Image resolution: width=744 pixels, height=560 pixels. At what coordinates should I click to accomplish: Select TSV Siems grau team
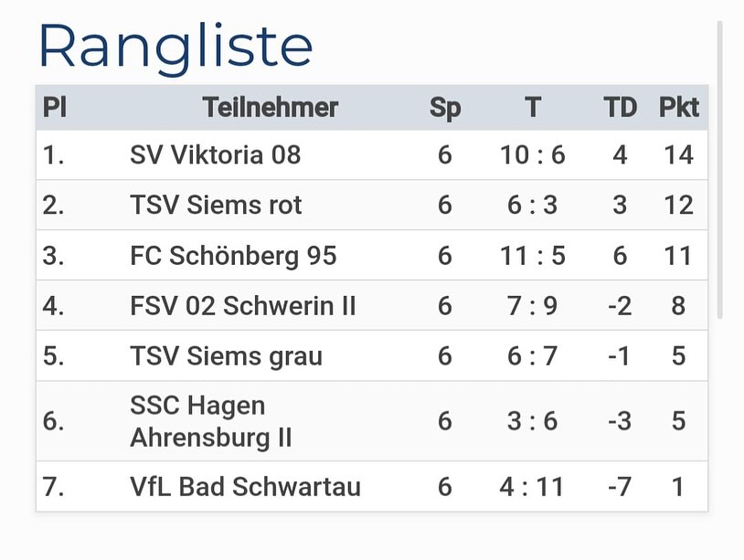pyautogui.click(x=227, y=355)
